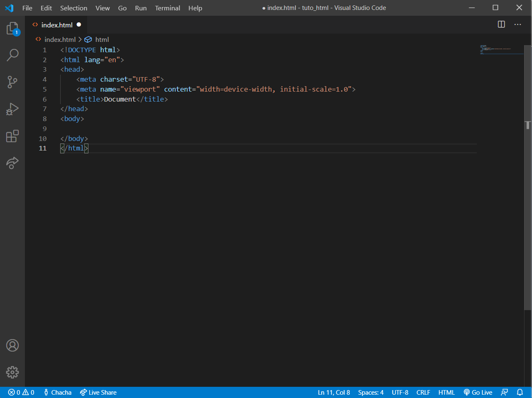The width and height of the screenshot is (532, 398).
Task: Click the "UTF-8" charset value
Action: [x=146, y=79]
